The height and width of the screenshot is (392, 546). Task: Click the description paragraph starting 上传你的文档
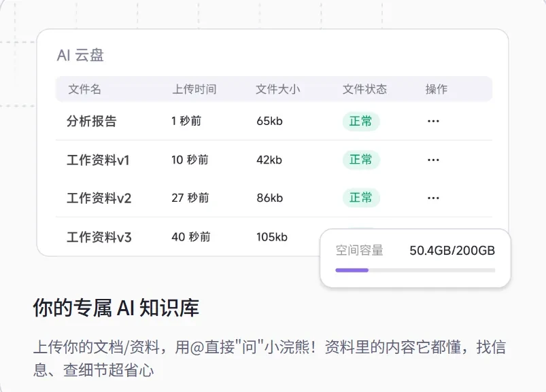tap(269, 358)
